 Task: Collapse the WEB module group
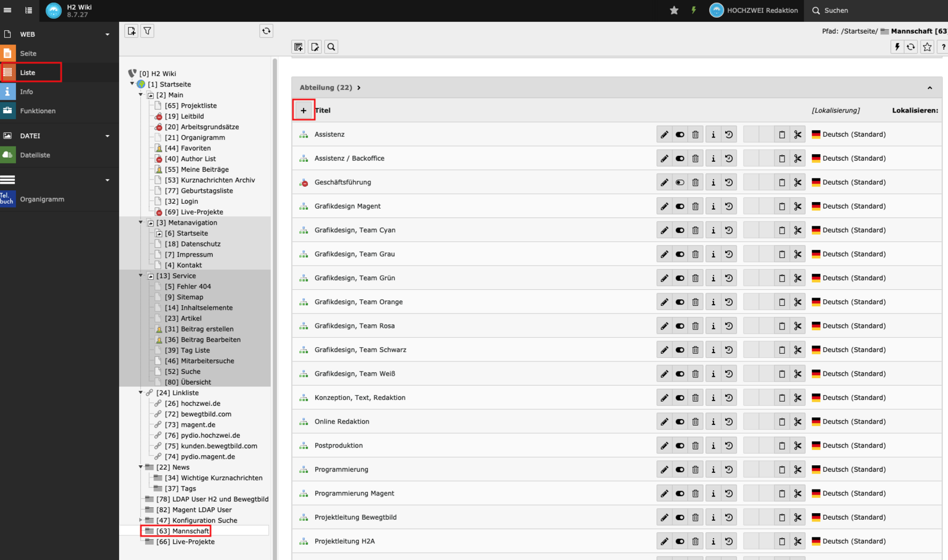107,34
